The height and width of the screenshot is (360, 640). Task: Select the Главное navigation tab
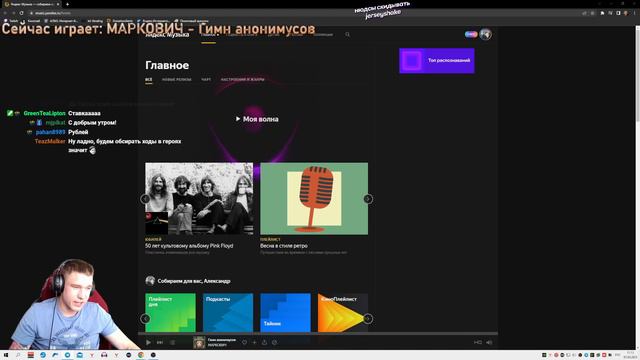coord(208,35)
